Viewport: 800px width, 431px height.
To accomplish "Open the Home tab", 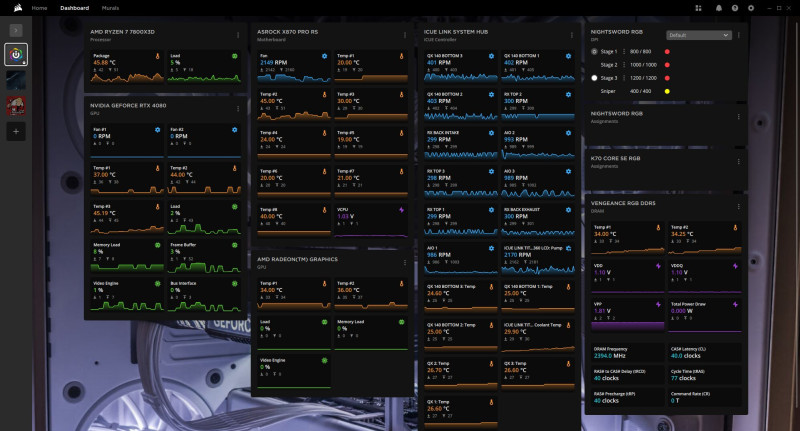I will [x=39, y=8].
